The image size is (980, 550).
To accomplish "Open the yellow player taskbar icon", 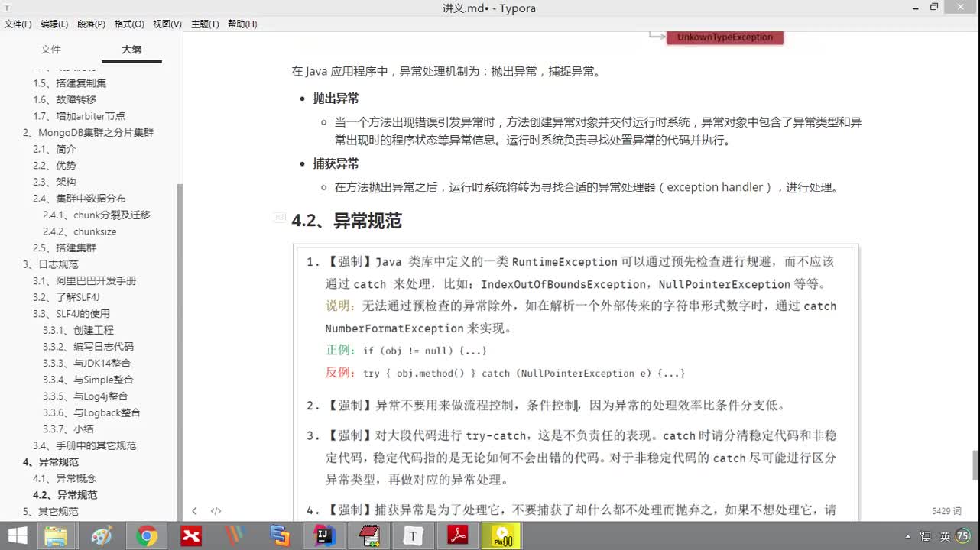I will [x=502, y=536].
